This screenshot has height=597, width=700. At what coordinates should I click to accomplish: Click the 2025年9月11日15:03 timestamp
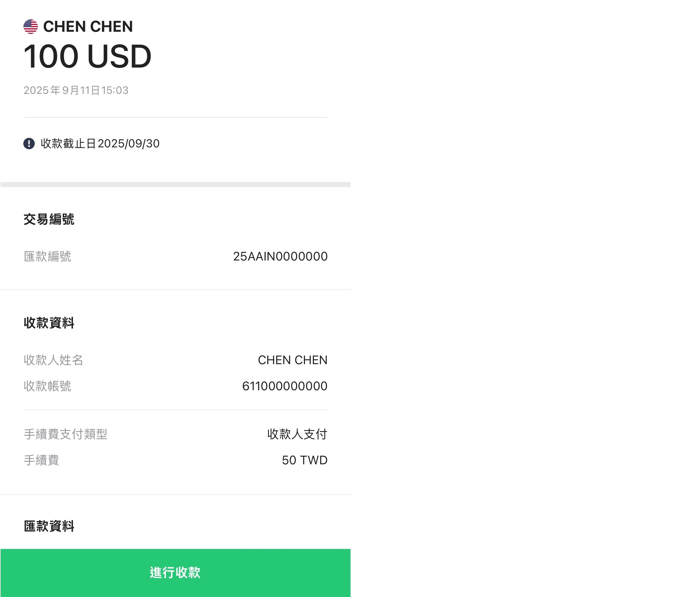76,90
